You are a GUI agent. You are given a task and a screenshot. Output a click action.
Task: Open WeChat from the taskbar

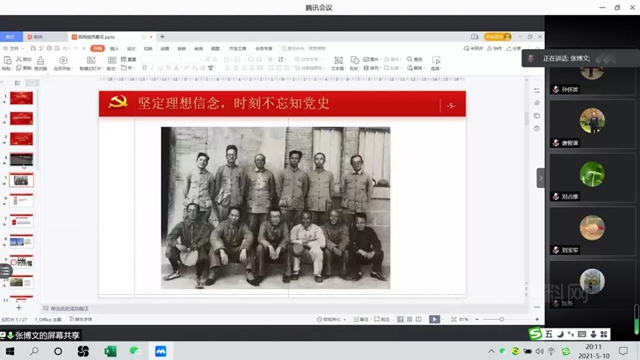135,351
